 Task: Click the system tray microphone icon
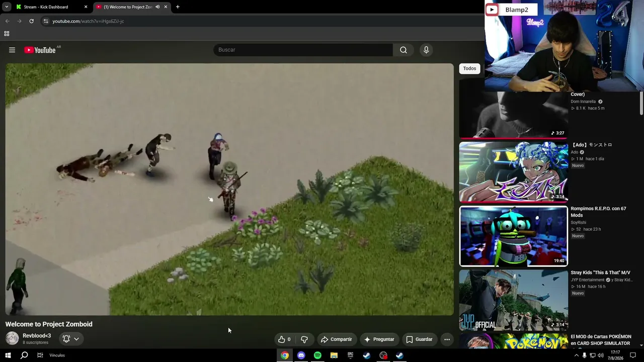[x=584, y=355]
